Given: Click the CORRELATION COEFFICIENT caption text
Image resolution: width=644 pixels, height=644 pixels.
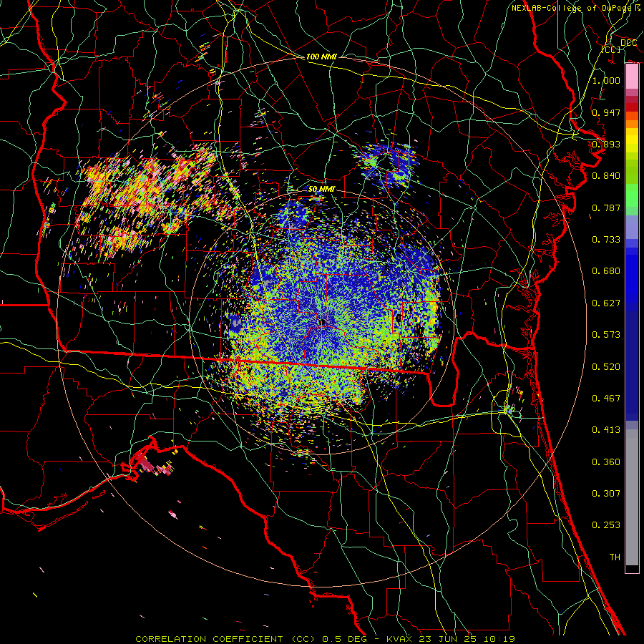Looking at the screenshot, I should 209,639.
